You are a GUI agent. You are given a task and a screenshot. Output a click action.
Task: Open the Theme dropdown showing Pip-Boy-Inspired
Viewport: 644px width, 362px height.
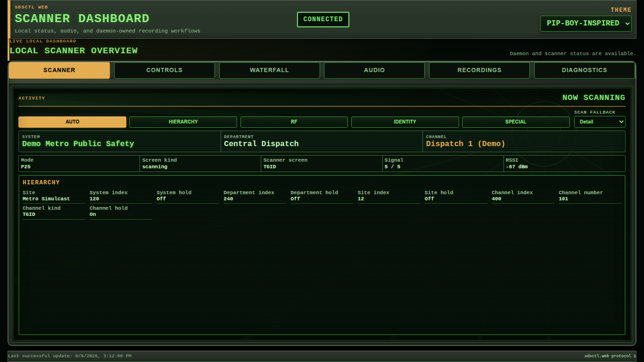point(586,24)
